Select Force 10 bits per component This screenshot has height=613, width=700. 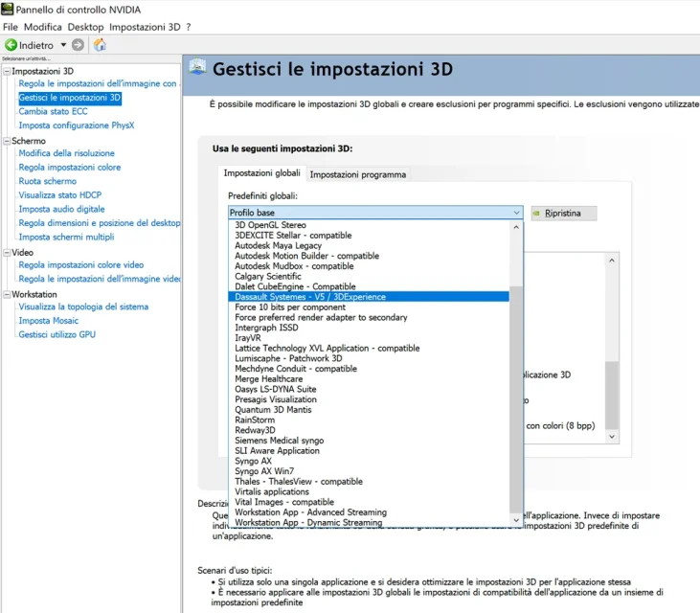pos(369,307)
